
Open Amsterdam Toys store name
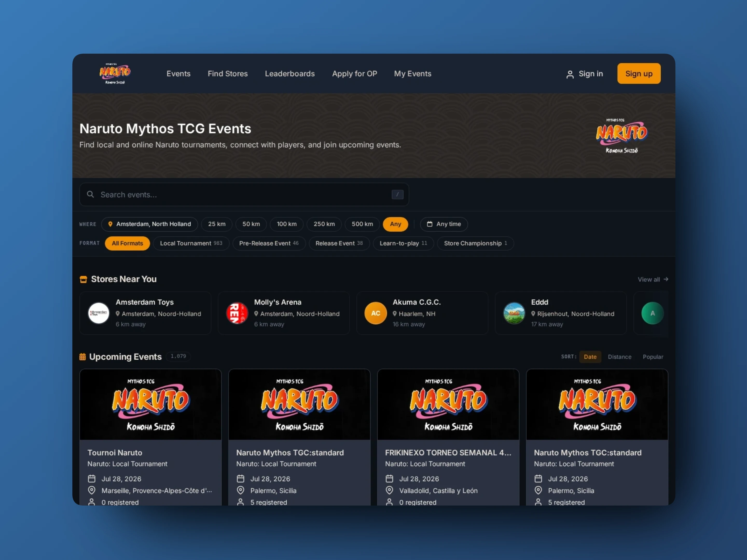pyautogui.click(x=144, y=302)
